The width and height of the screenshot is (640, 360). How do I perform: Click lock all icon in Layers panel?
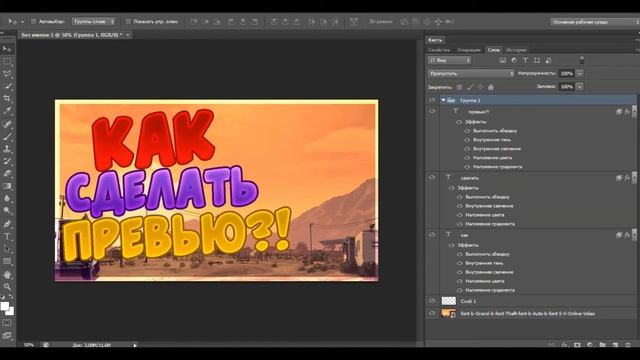pos(491,87)
